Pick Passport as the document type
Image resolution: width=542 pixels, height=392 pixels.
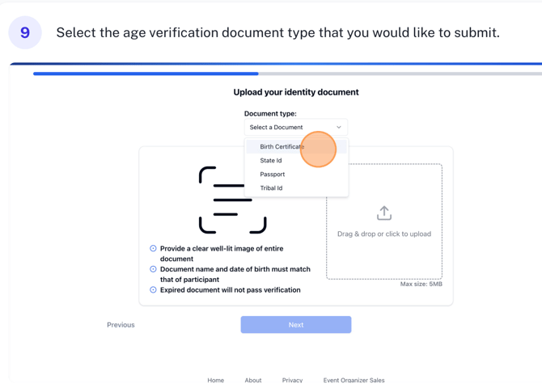(x=273, y=174)
